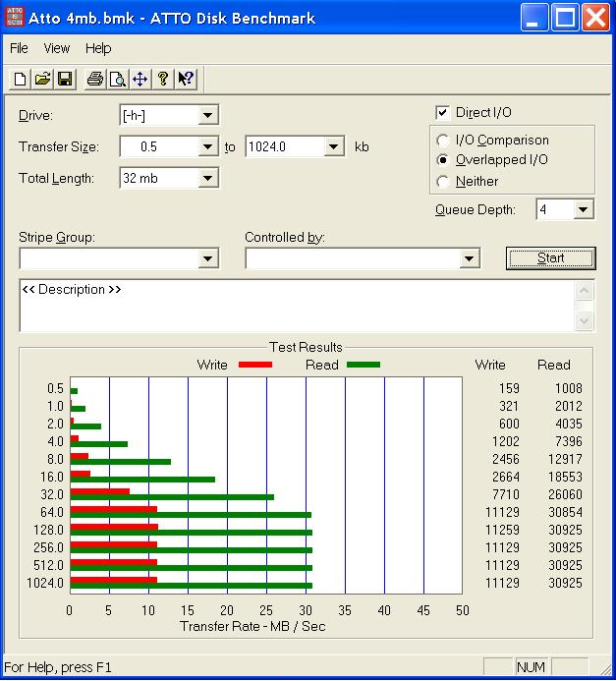The width and height of the screenshot is (616, 681).
Task: Click the red Write legend swatch
Action: [x=255, y=365]
